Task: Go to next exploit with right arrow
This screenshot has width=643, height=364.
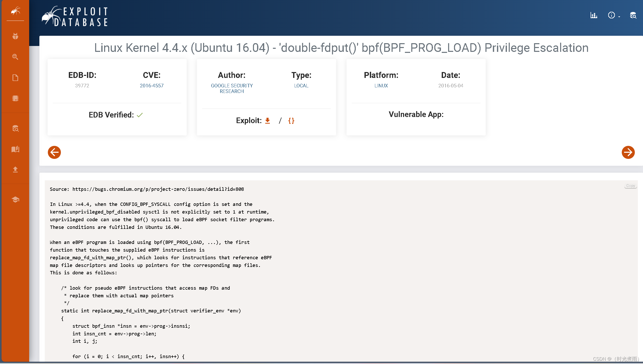Action: (628, 152)
